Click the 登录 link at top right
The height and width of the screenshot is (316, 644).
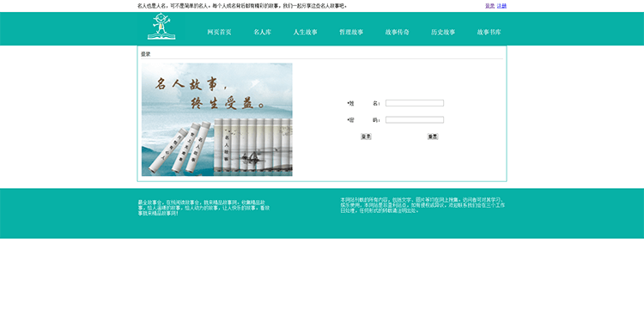pos(489,6)
